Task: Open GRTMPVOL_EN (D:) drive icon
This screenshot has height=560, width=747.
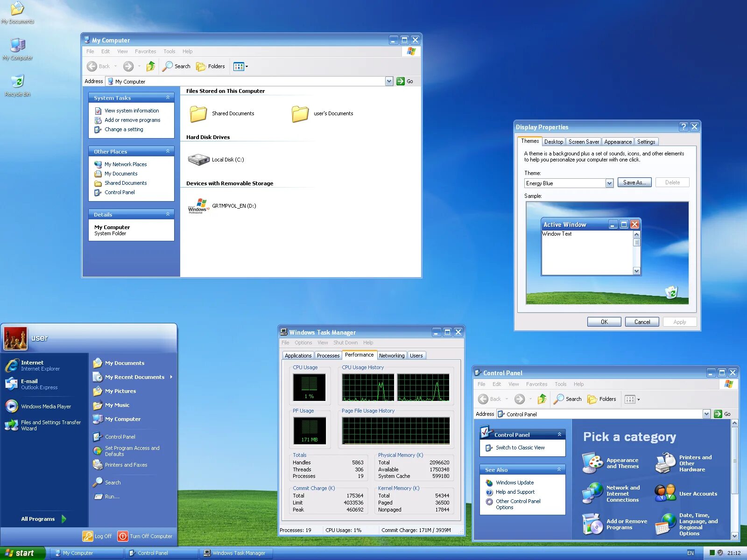Action: pos(198,206)
